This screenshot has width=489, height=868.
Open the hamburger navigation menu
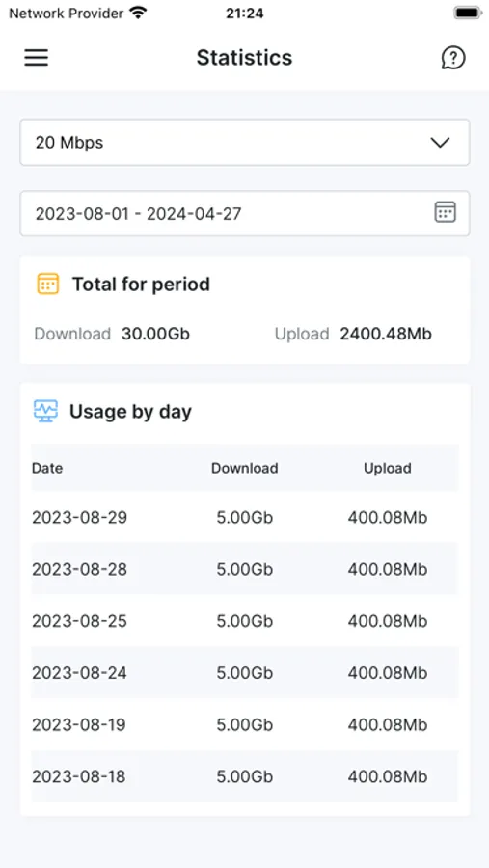[x=36, y=58]
